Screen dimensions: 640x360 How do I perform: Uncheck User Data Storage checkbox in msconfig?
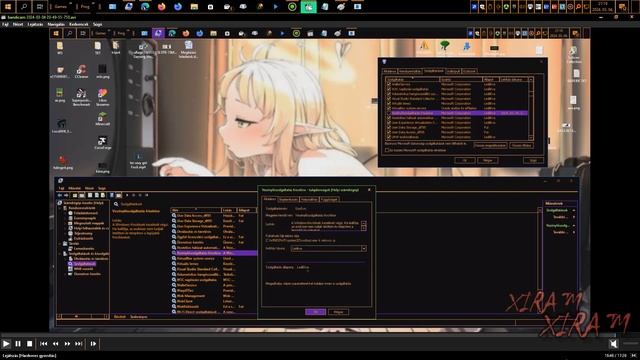point(389,127)
